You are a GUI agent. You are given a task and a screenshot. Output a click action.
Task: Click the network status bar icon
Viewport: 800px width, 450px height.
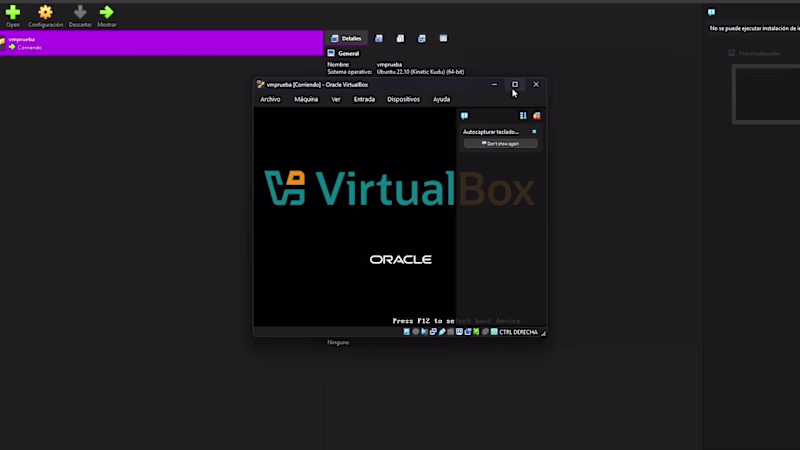pos(433,332)
